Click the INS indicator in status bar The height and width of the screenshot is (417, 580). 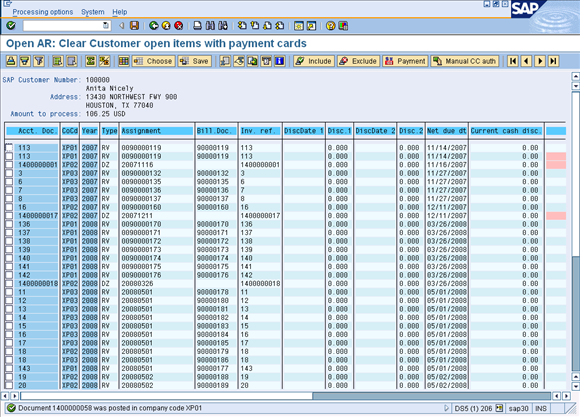(x=541, y=408)
